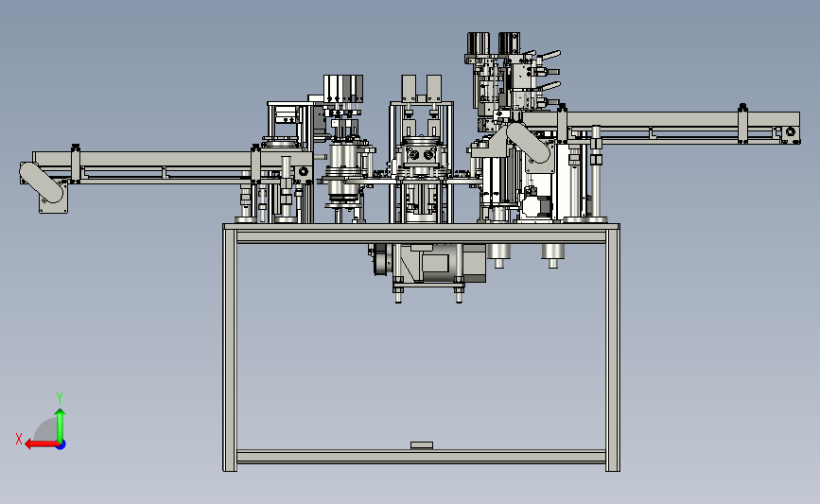
Task: Select the right leg of the table frame
Action: click(613, 348)
